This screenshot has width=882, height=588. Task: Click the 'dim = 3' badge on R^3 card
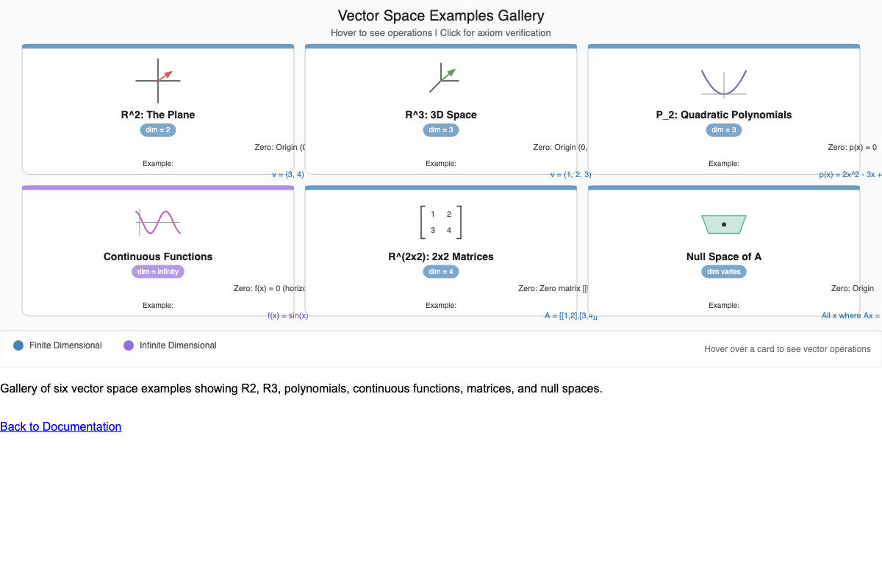coord(441,130)
